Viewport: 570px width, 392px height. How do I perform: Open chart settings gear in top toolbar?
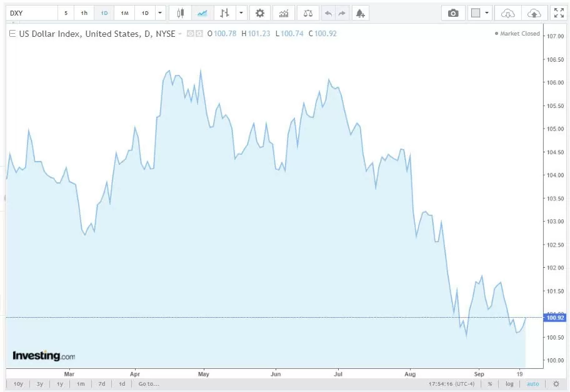click(x=260, y=13)
